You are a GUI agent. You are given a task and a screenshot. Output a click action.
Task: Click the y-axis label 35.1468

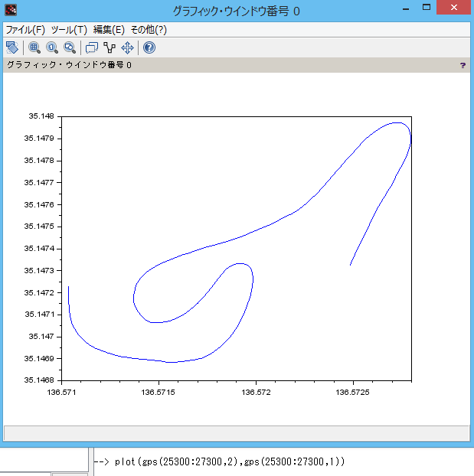click(x=39, y=380)
